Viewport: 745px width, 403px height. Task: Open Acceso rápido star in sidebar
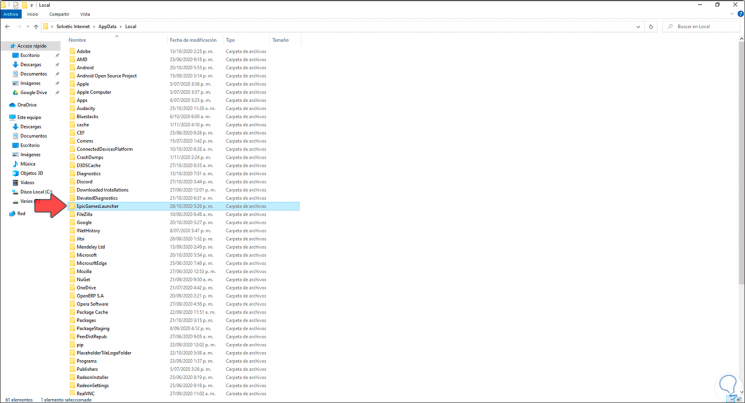[x=13, y=46]
